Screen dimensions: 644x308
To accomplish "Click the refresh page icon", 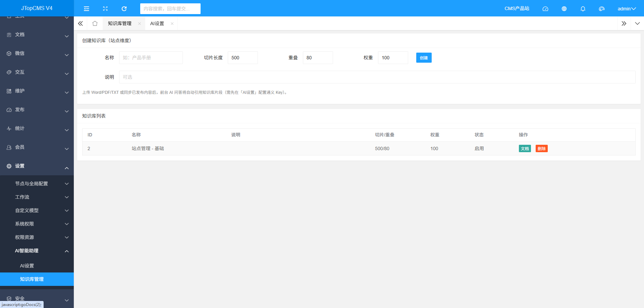I will 124,9.
